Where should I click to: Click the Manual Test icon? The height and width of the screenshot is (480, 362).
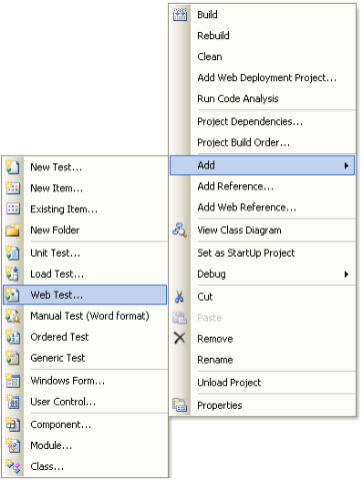point(13,316)
